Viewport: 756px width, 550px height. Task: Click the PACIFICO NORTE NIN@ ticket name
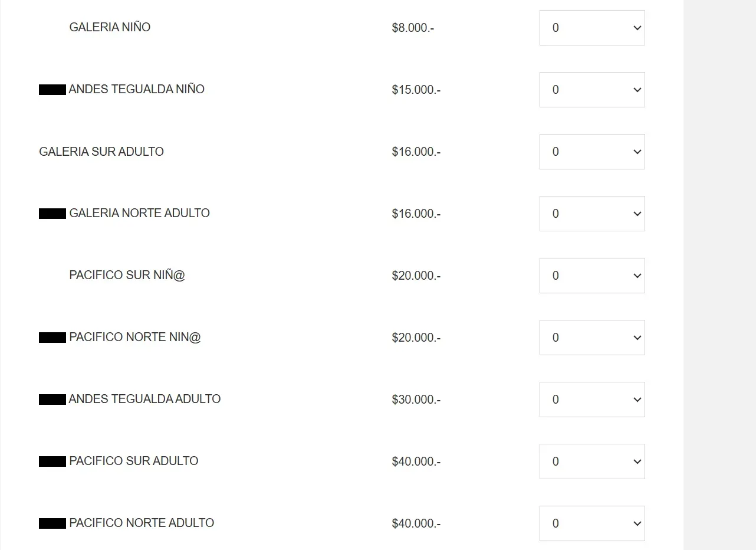click(134, 337)
